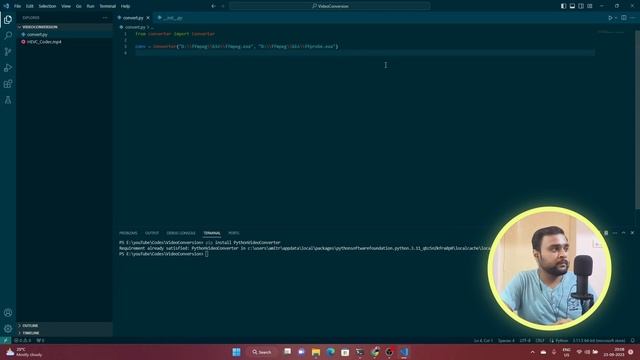The height and width of the screenshot is (360, 640).
Task: Select convert.py in the Explorer tree
Action: (64, 35)
